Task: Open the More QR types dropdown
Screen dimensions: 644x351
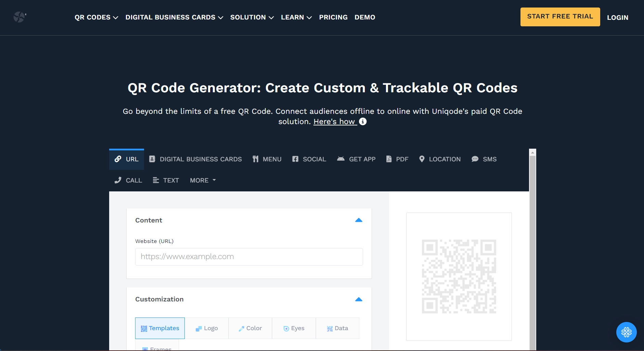Action: pyautogui.click(x=203, y=180)
